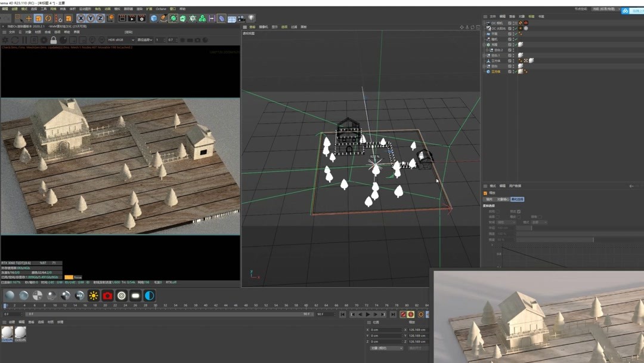Click the Octane render lock icon

(53, 40)
